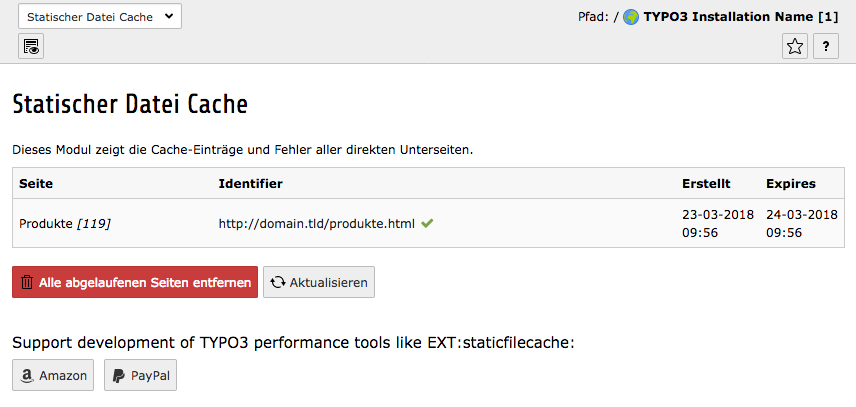Click the Expires column header
Screen dimensions: 856x407
[791, 184]
